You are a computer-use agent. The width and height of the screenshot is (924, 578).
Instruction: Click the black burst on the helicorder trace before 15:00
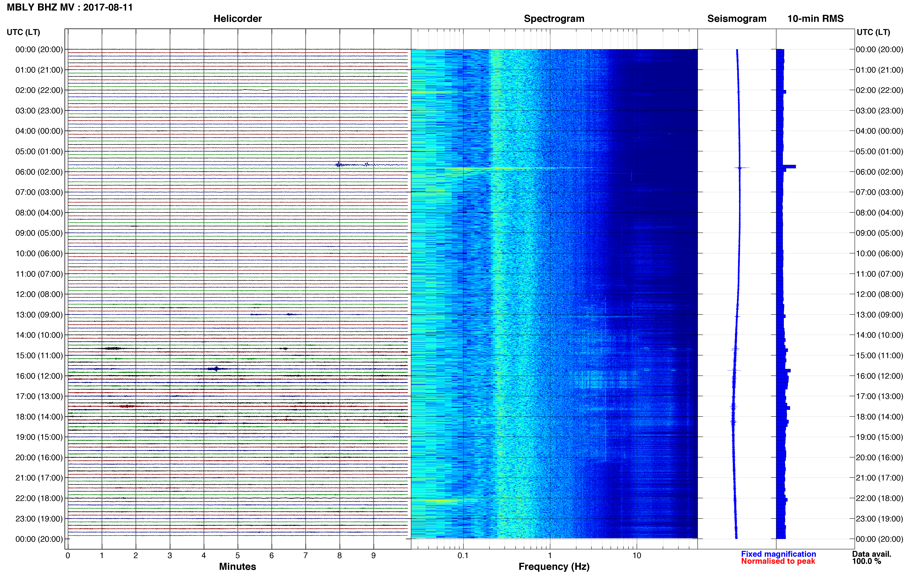[113, 348]
